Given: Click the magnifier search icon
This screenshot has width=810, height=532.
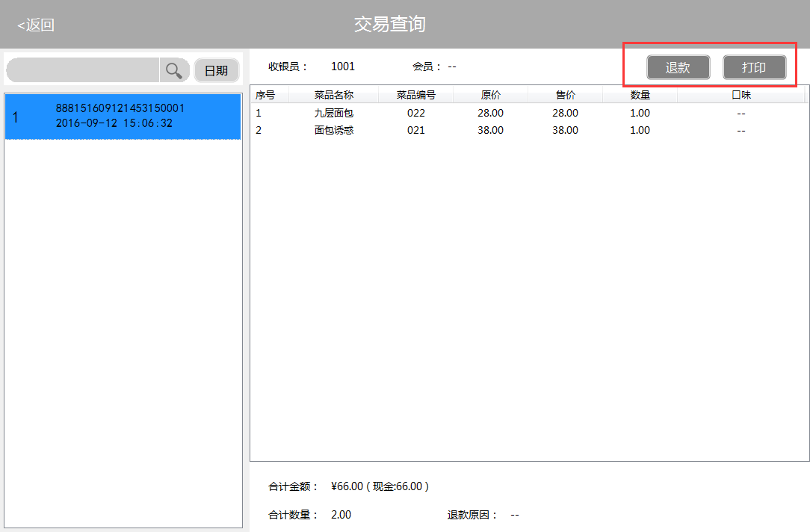Looking at the screenshot, I should [174, 70].
